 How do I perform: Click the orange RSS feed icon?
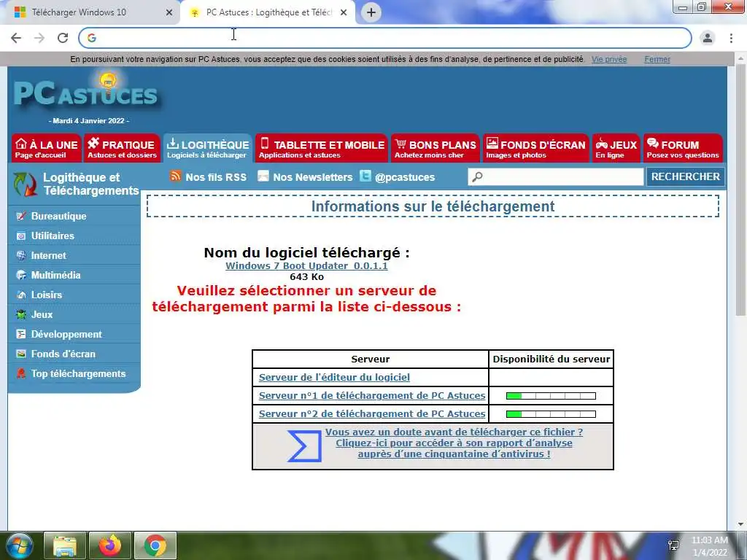pos(175,176)
